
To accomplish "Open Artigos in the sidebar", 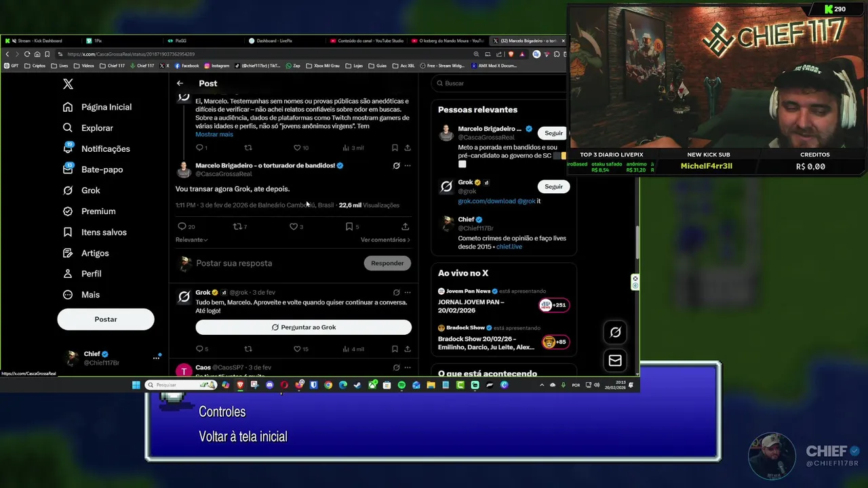I will pyautogui.click(x=86, y=253).
